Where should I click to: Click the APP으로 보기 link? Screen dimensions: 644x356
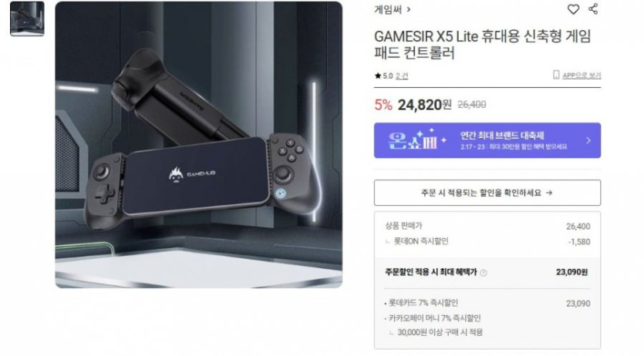point(582,75)
